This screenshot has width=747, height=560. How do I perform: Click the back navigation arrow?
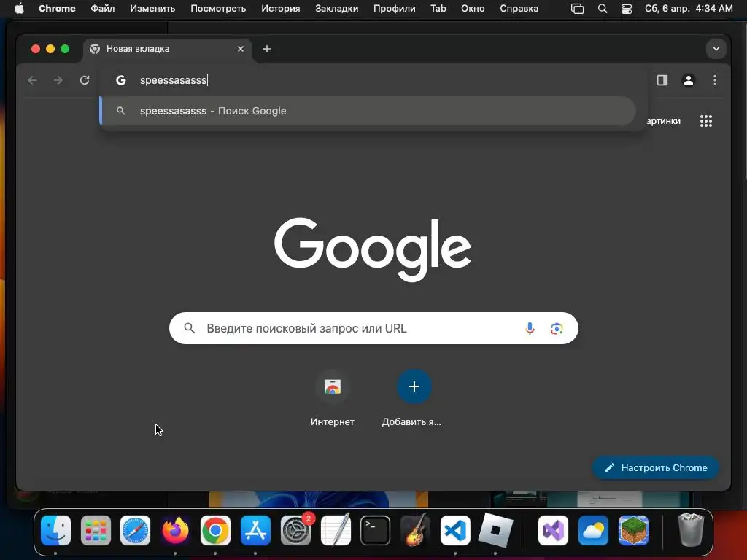(32, 80)
